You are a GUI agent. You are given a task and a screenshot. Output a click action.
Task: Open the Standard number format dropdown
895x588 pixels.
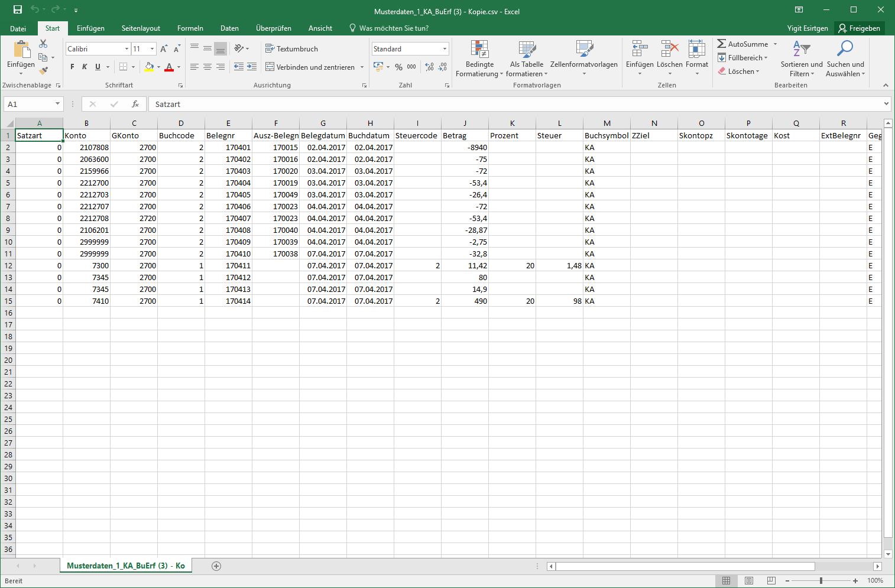click(445, 49)
